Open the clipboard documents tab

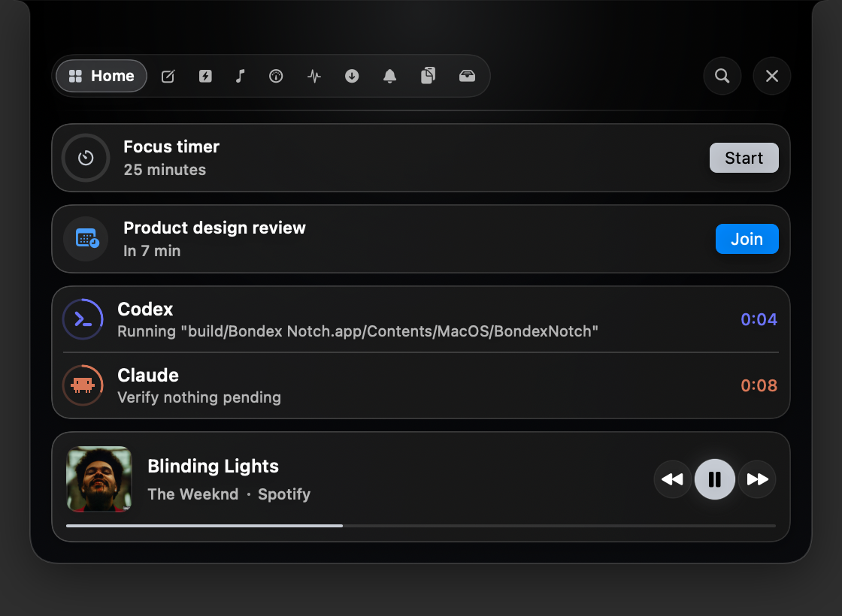click(428, 76)
